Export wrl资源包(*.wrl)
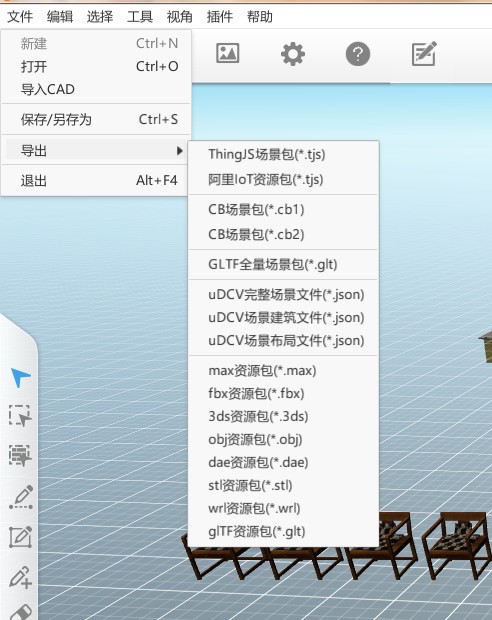Viewport: 492px width, 620px height. point(283,508)
